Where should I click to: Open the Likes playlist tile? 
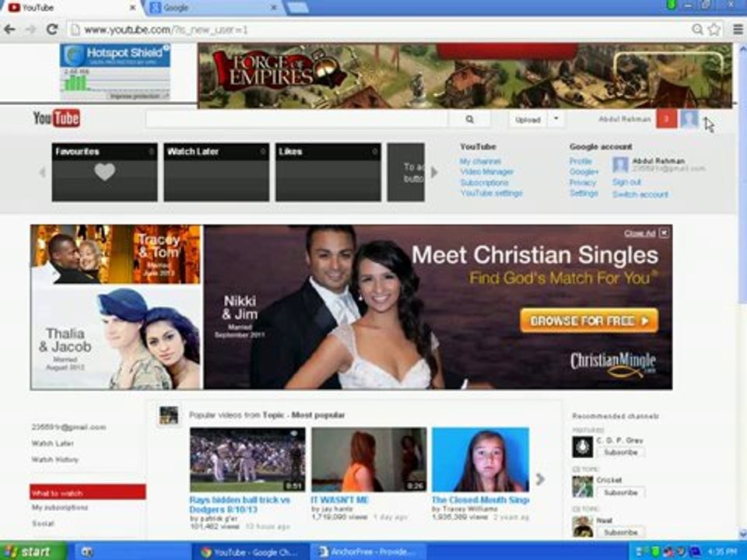[328, 172]
